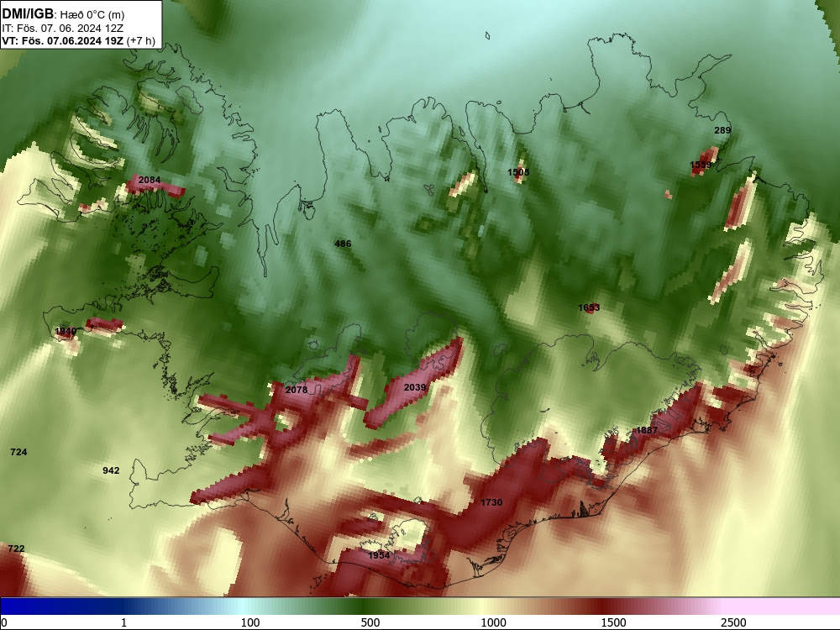840x630 pixels.
Task: Click the 1559 value label
Action: click(701, 165)
